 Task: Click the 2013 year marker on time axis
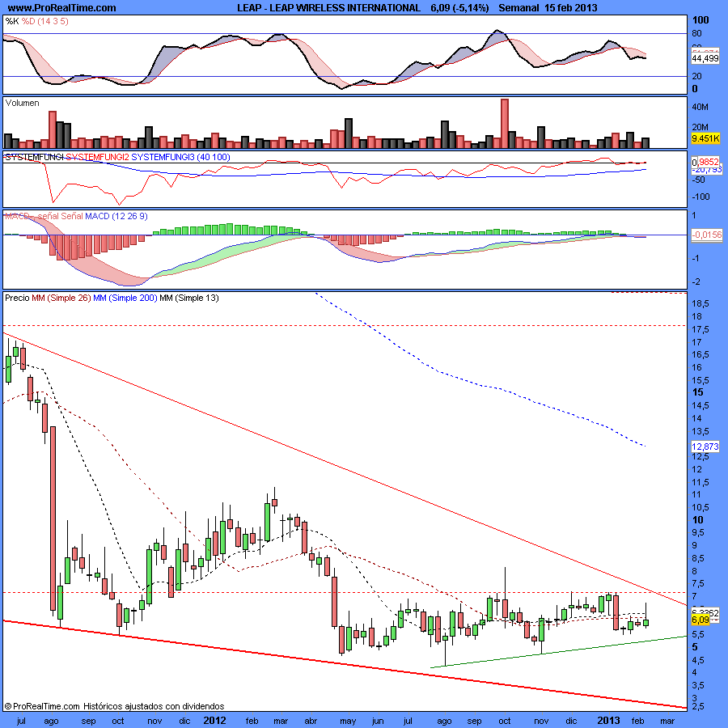pos(608,721)
